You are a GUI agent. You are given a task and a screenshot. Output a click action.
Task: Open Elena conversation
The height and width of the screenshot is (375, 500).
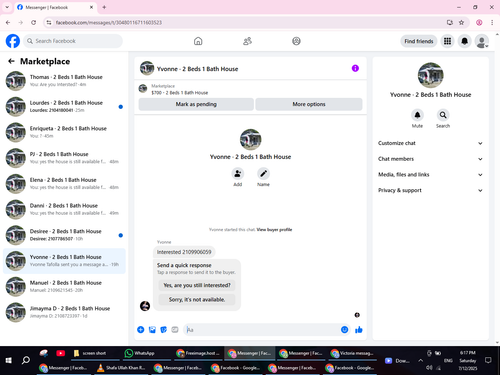point(64,183)
